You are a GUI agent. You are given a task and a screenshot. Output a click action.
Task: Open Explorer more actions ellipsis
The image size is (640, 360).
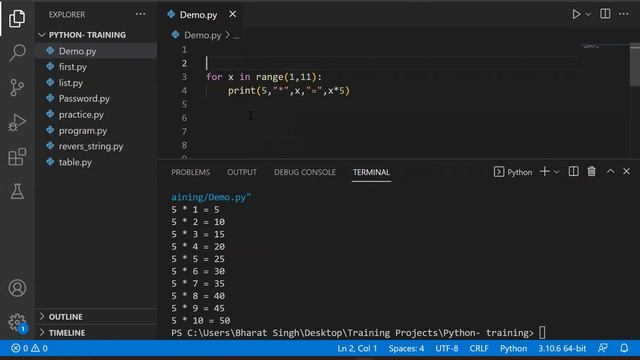pos(140,14)
